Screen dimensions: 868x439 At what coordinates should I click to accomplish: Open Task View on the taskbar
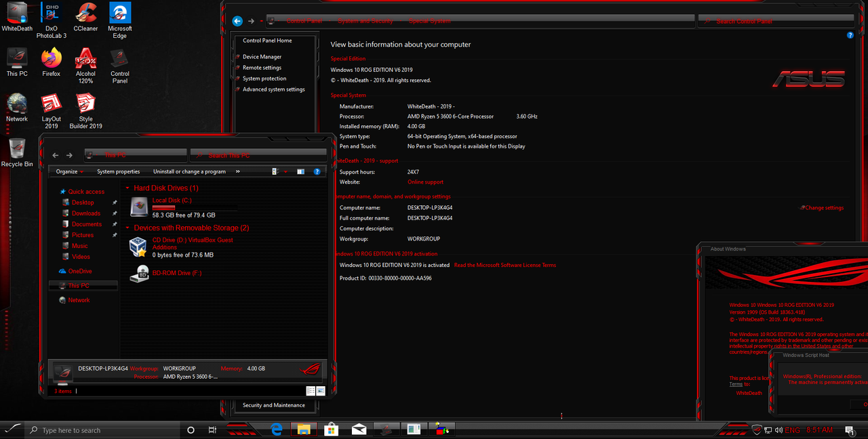tap(212, 430)
